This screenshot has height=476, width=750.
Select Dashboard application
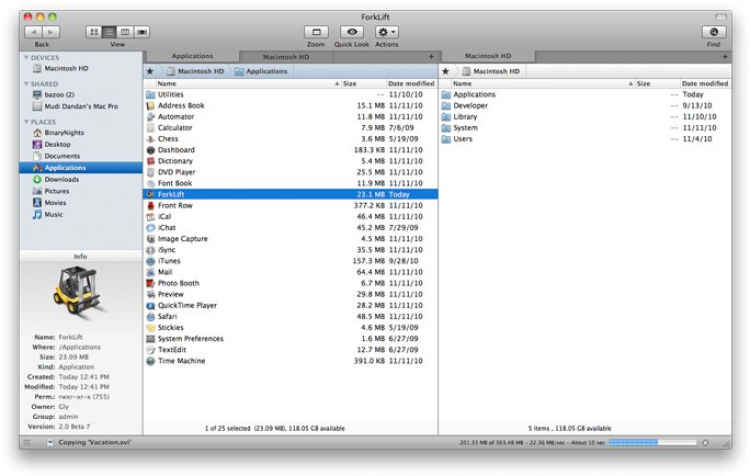290,150
